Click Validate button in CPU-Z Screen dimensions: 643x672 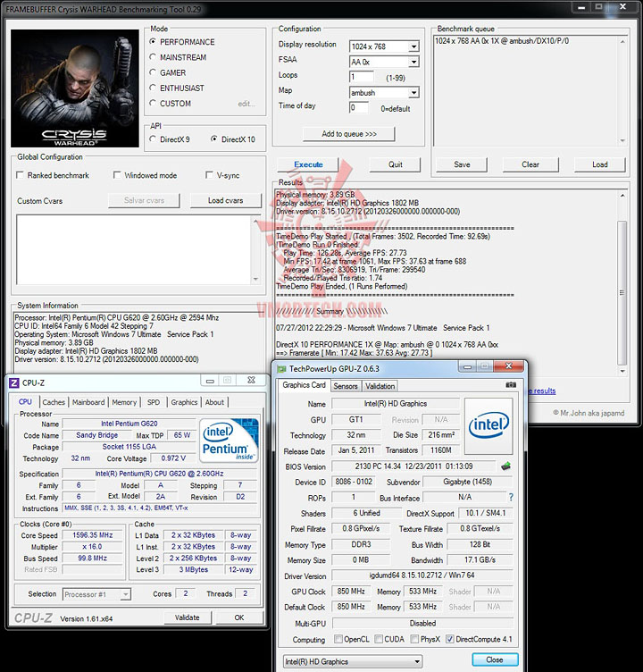click(188, 617)
